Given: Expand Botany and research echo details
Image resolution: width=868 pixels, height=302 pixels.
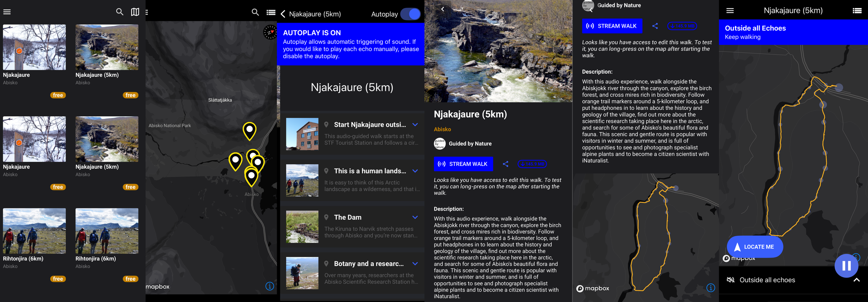Looking at the screenshot, I should (415, 264).
